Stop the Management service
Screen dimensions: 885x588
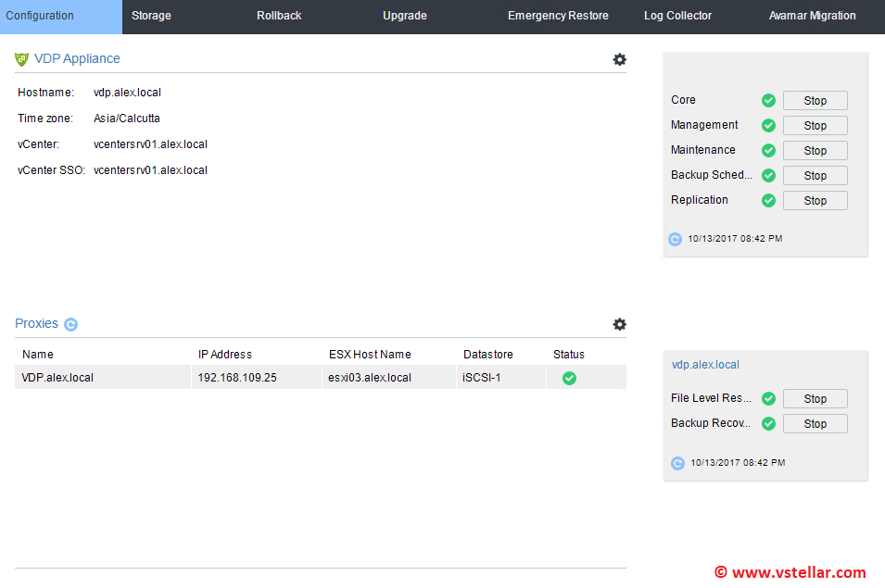point(815,126)
